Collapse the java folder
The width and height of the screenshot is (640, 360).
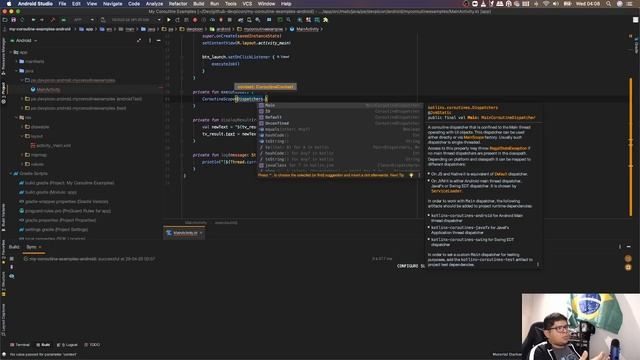[x=17, y=71]
